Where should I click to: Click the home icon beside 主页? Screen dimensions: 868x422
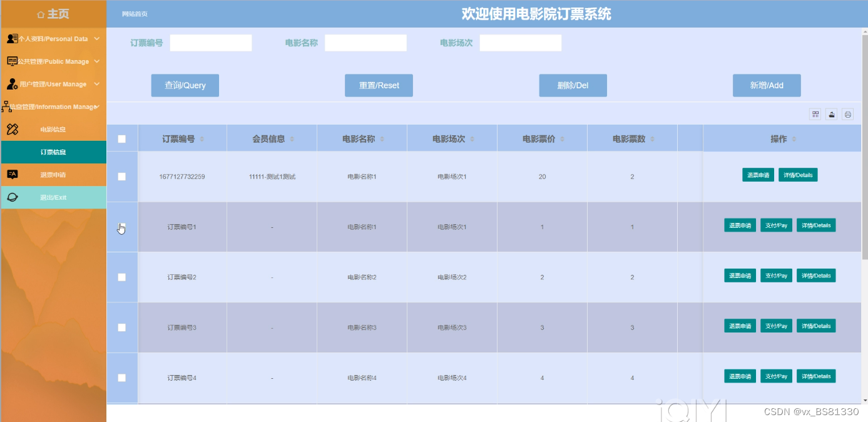click(x=41, y=14)
